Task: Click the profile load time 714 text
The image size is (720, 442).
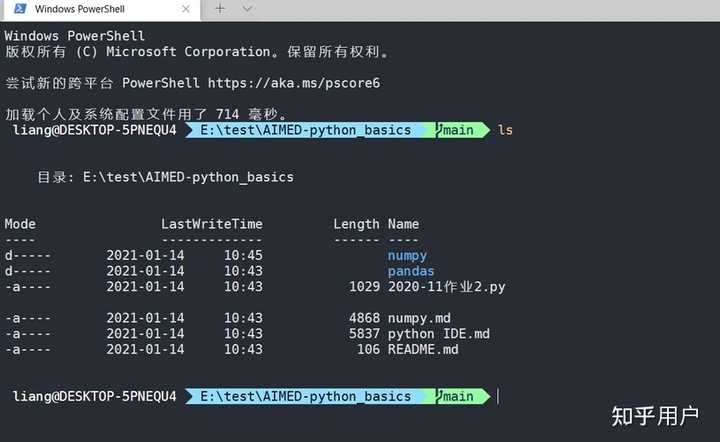Action: pyautogui.click(x=227, y=114)
